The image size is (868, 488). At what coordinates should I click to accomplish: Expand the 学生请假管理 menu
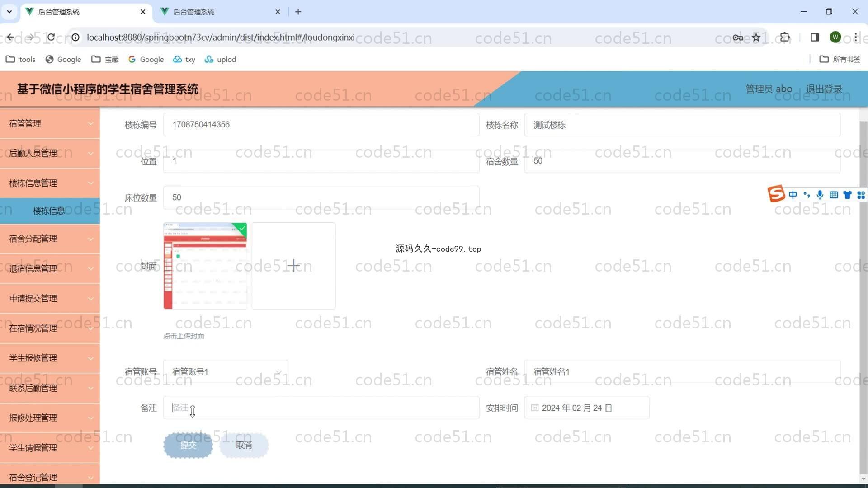[x=50, y=447]
